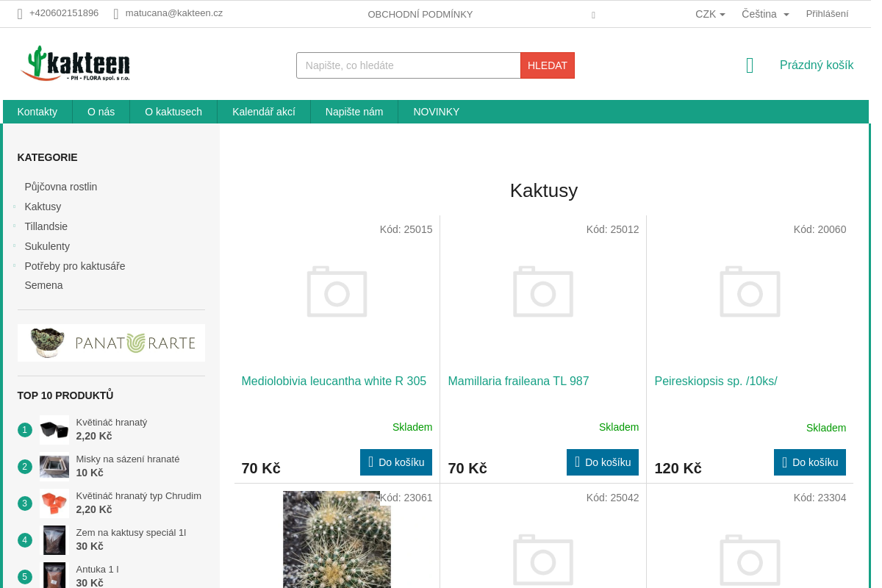Viewport: 882px width, 588px height.
Task: Expand the Tillandsie category
Action: 14,226
